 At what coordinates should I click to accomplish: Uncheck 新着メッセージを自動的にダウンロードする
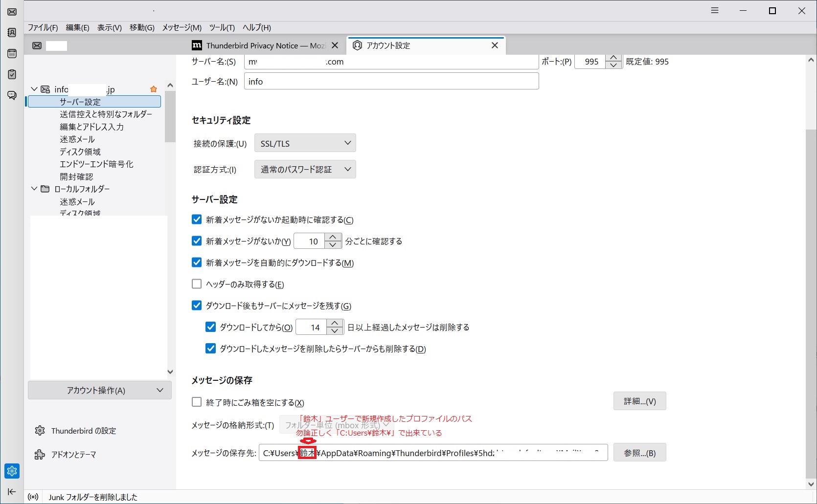pos(197,263)
